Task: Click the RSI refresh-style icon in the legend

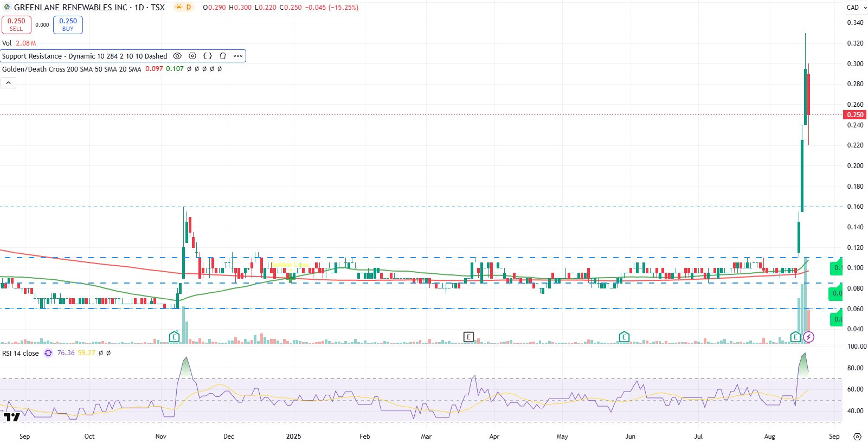Action: 48,353
